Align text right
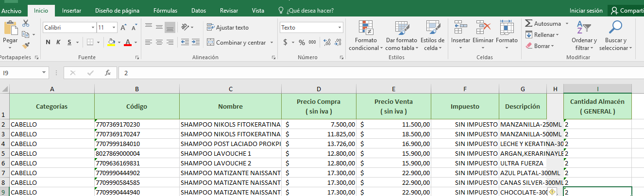 click(x=169, y=42)
